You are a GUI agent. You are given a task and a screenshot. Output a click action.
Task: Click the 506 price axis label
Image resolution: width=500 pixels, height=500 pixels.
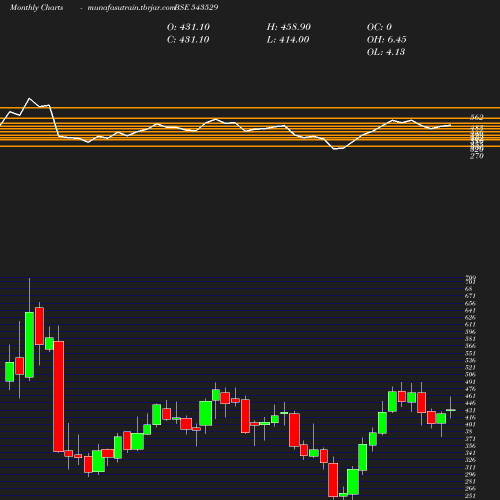470,374
